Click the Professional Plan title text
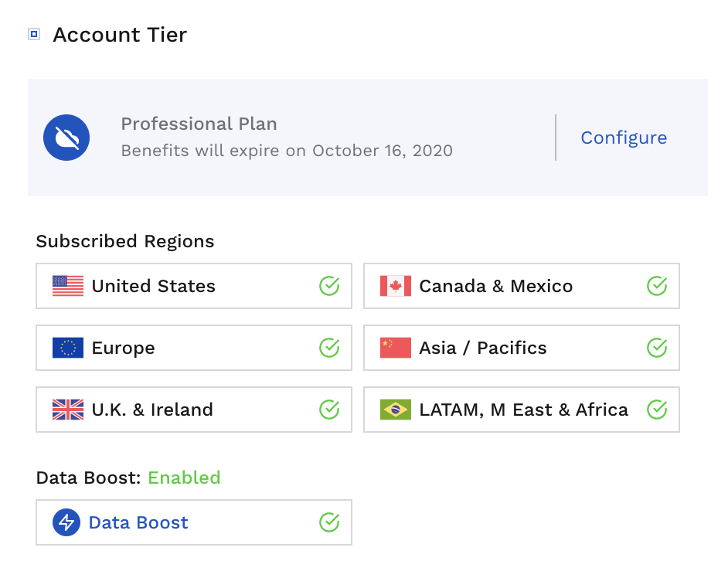Viewport: 728px width, 578px height. tap(199, 124)
